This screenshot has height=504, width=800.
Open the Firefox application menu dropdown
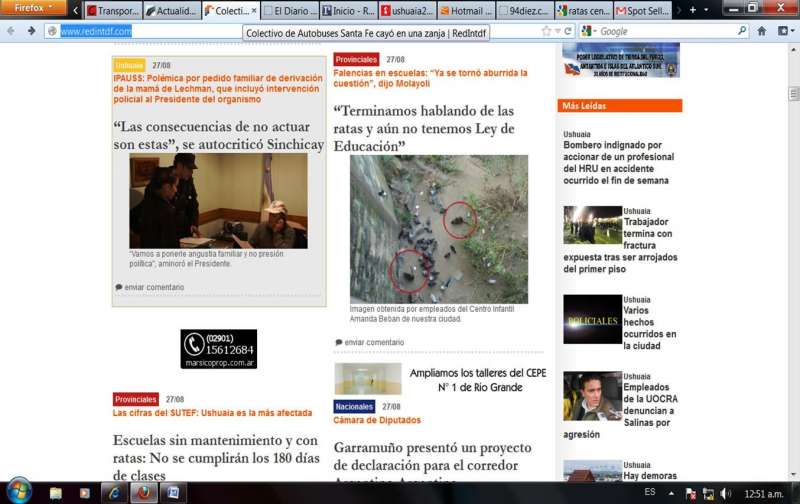pos(36,8)
